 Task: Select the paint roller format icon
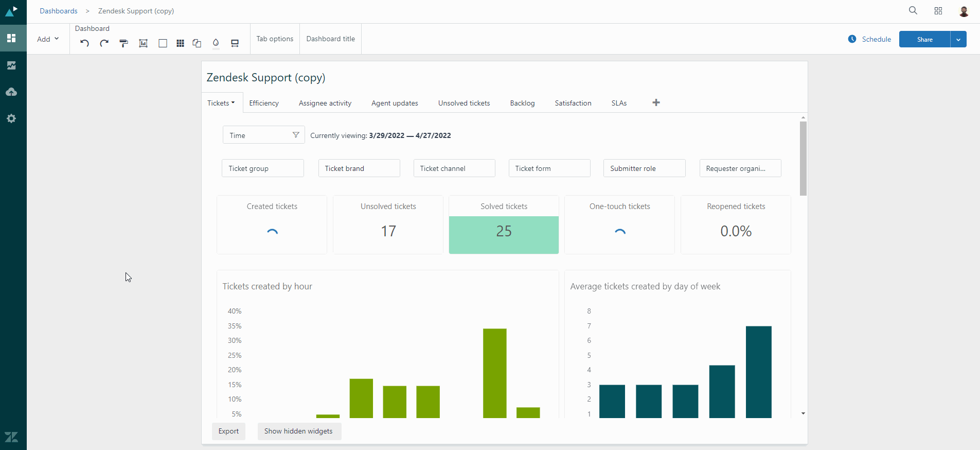coord(123,43)
